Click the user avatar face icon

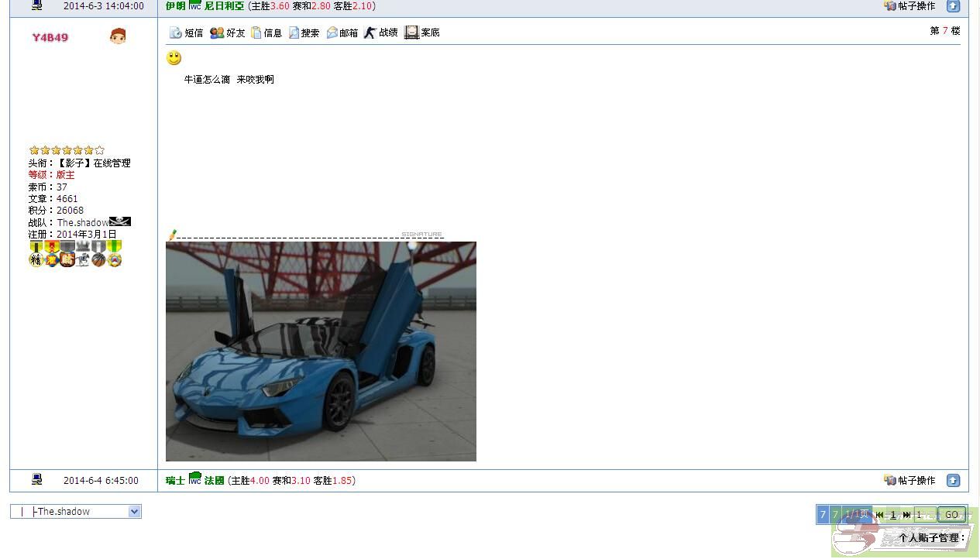[118, 36]
